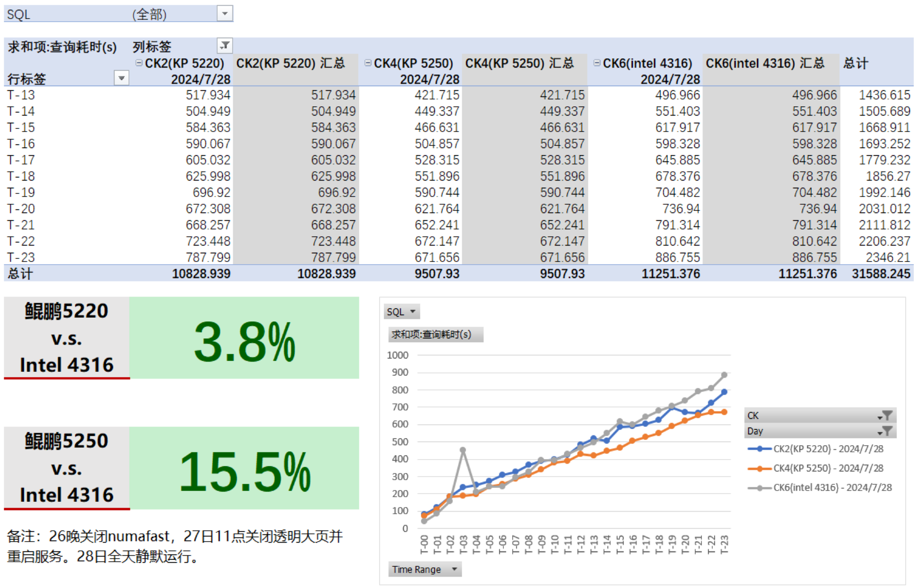Click the gray spike data point at T-03
The height and width of the screenshot is (588, 916).
coord(463,450)
